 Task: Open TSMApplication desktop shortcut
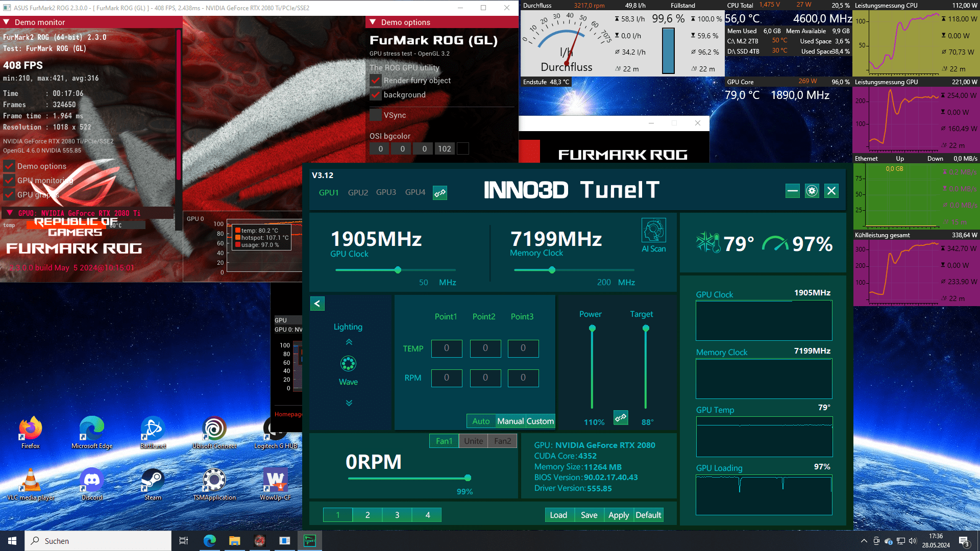pyautogui.click(x=214, y=485)
